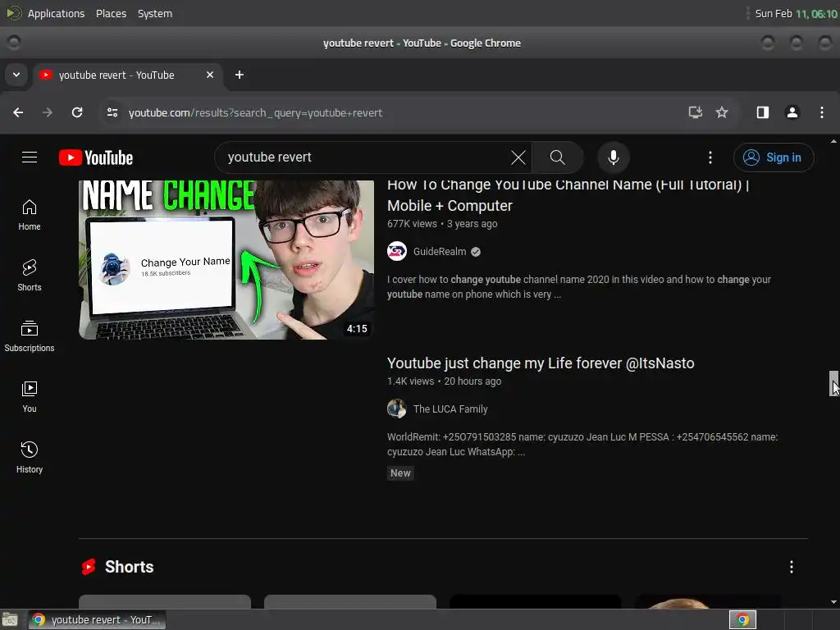Click The LUCA Family channel avatar
The image size is (840, 630).
pos(397,409)
